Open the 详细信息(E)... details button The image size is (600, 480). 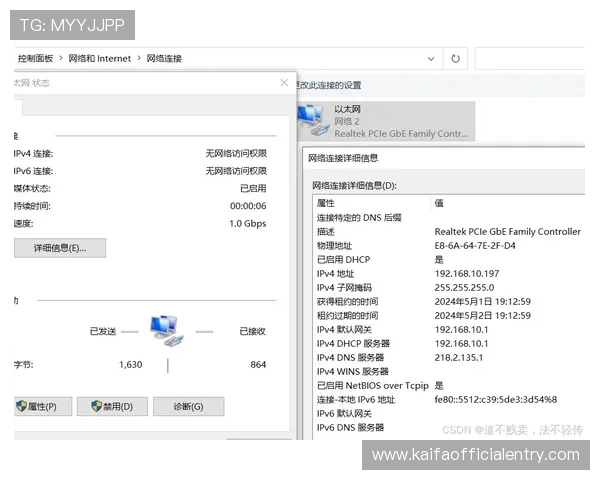[x=60, y=248]
